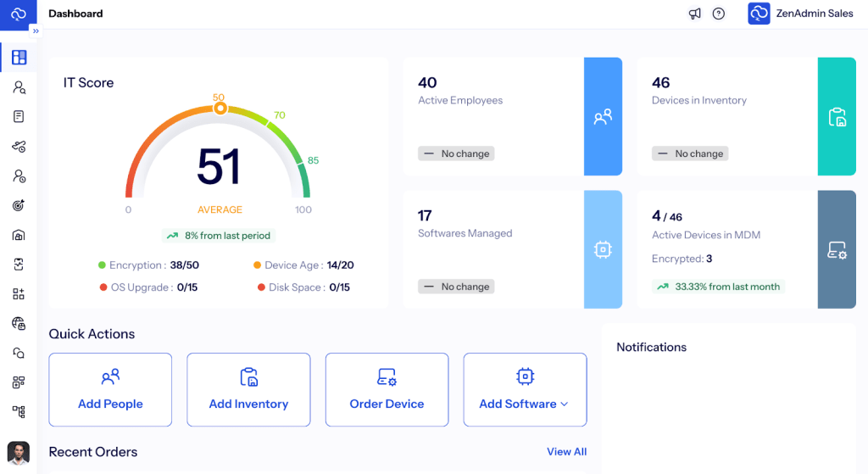Expand the sidebar with double chevron
Screen dimensions: 868x474
36,31
